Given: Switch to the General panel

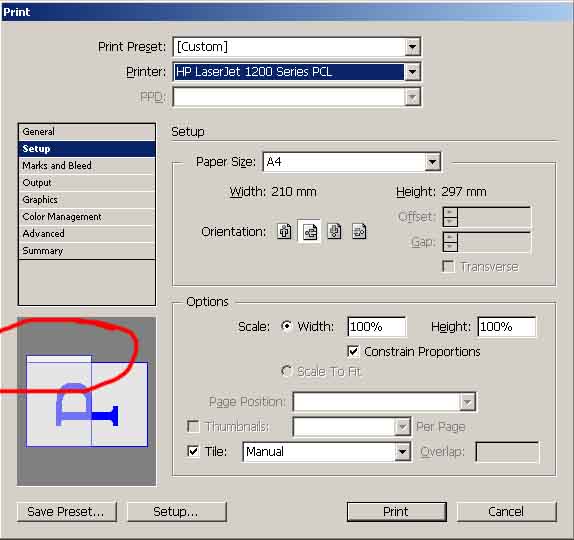Looking at the screenshot, I should tap(87, 132).
